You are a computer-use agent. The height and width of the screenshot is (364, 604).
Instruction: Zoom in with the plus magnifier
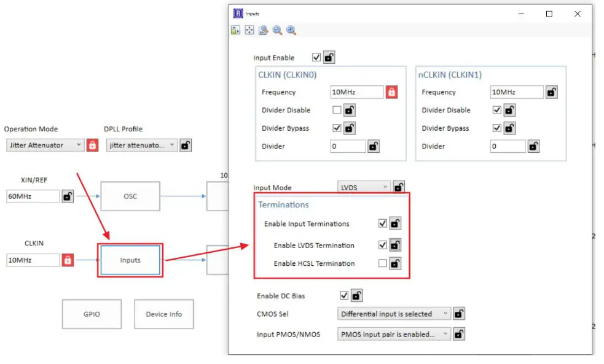(291, 30)
